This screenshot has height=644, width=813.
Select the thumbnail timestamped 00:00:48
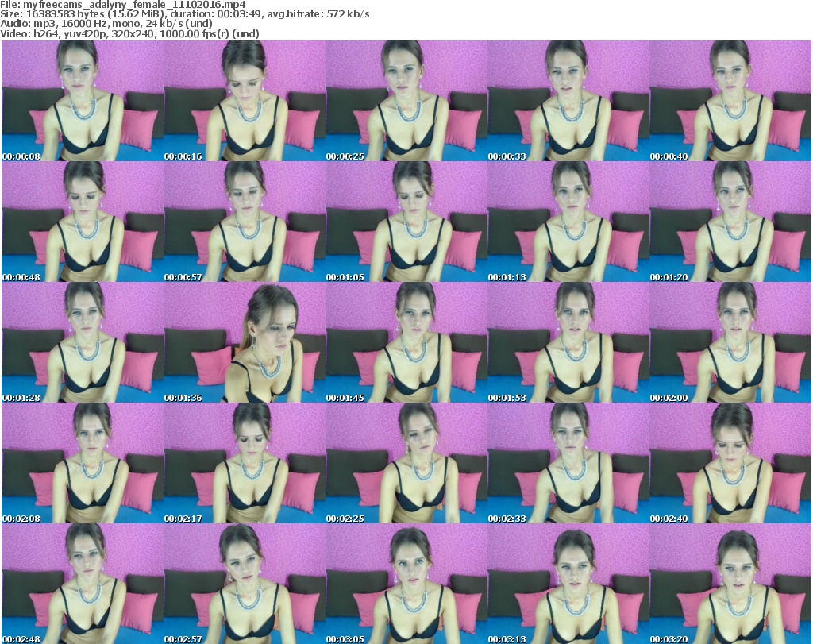click(83, 222)
